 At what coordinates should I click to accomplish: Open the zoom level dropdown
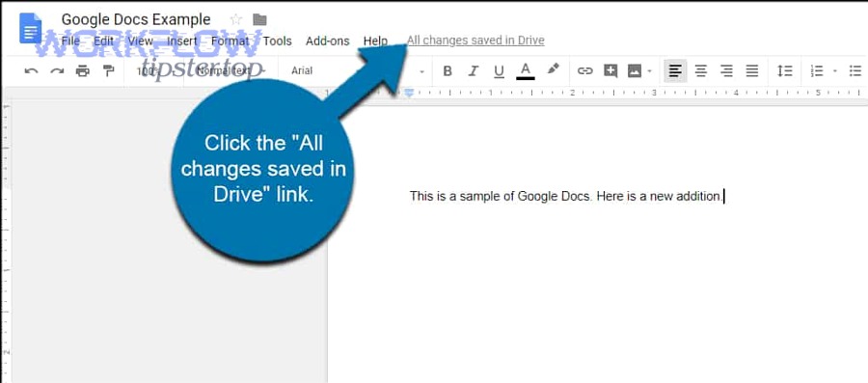pos(154,70)
